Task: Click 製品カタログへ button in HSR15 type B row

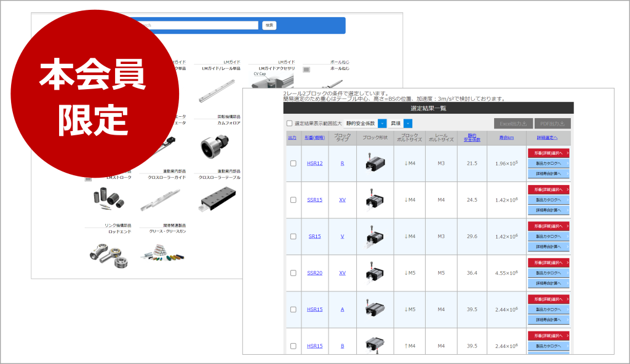Action: point(548,346)
